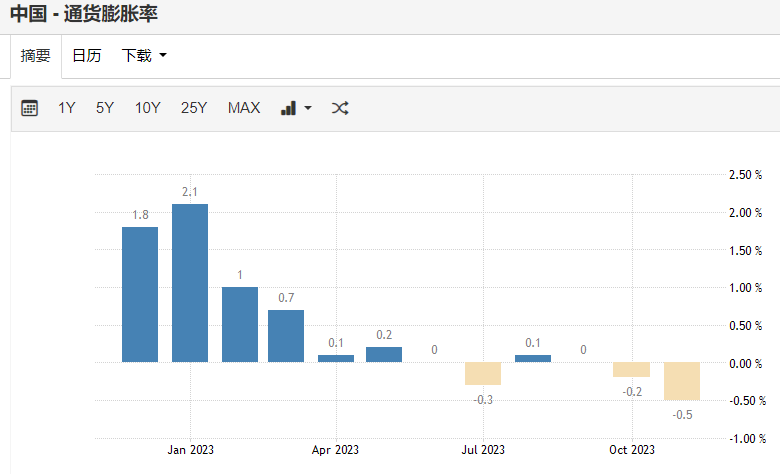Click the blue bar labeled 1.8
The height and width of the screenshot is (474, 780).
tap(140, 294)
